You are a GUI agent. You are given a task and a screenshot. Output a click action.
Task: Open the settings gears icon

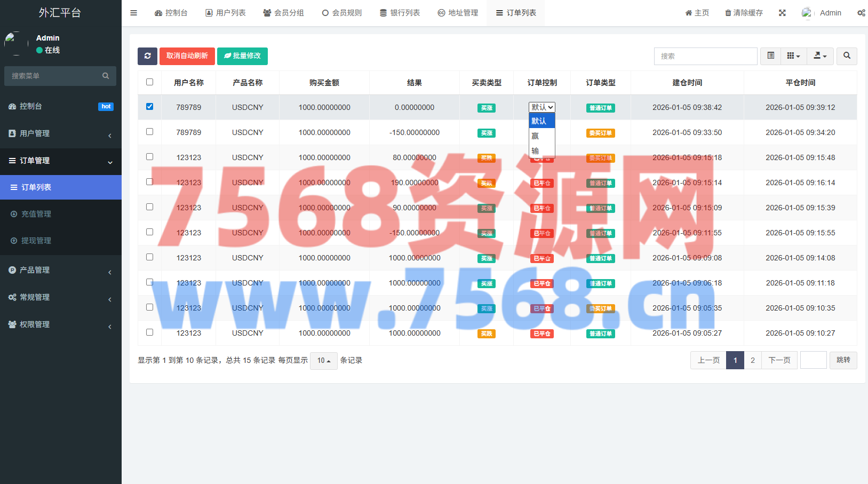[x=861, y=13]
